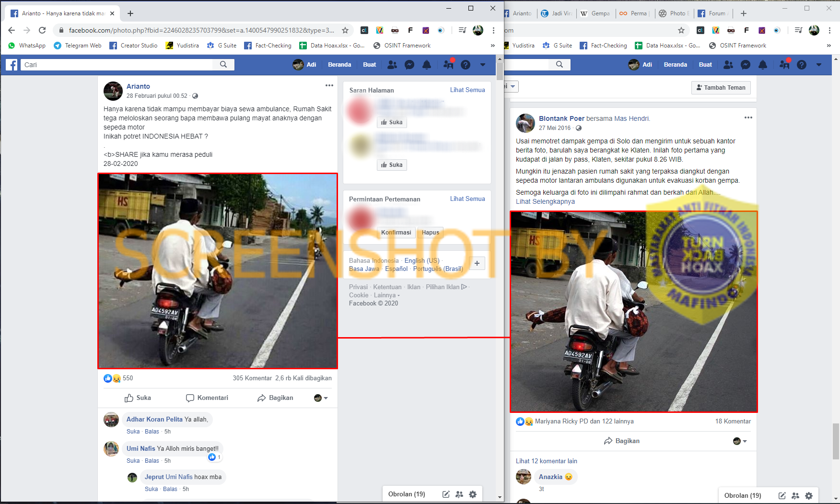Switch to Photo tab in right window

pyautogui.click(x=675, y=13)
